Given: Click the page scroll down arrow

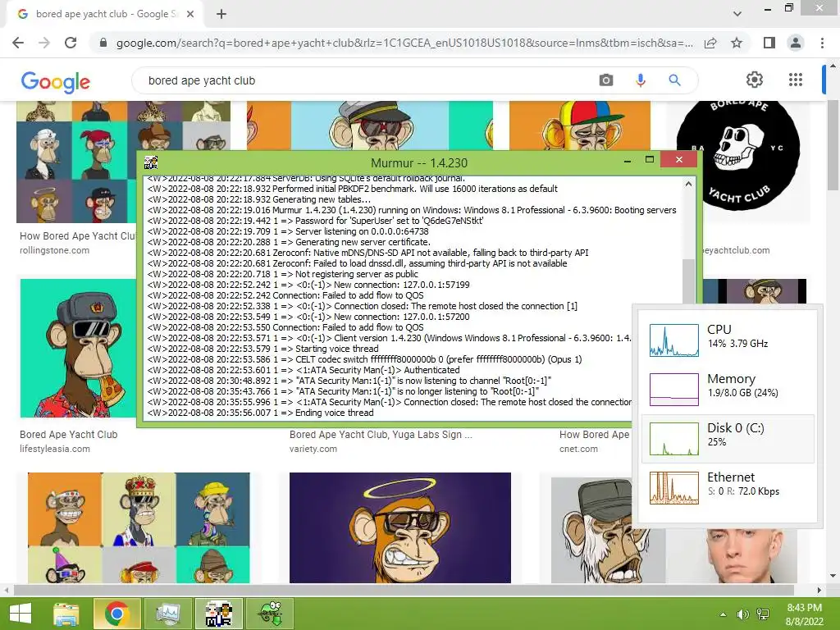Looking at the screenshot, I should tap(833, 577).
